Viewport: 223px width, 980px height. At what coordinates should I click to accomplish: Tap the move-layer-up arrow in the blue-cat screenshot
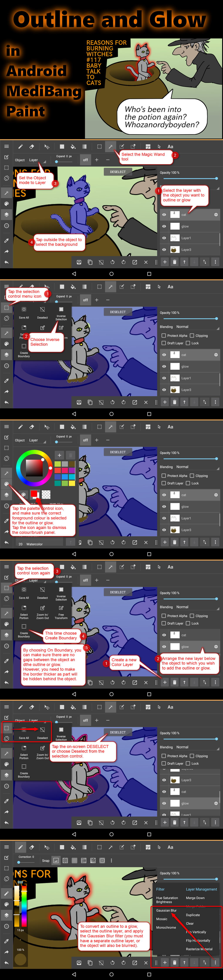(x=185, y=262)
